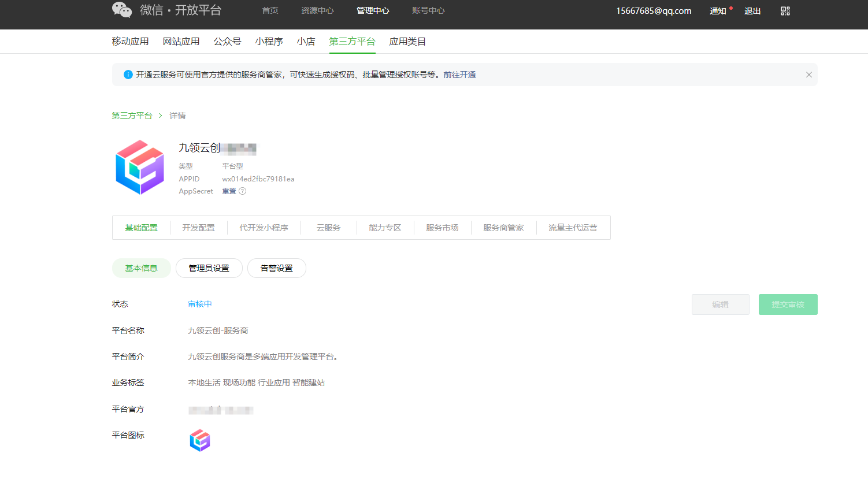Click 重置 to reset AppSecret

[229, 191]
